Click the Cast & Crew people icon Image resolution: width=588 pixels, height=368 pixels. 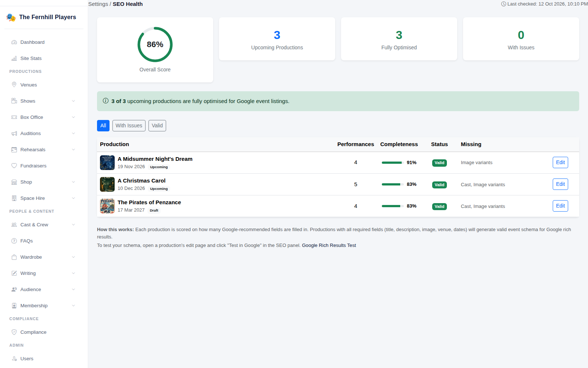click(x=14, y=225)
